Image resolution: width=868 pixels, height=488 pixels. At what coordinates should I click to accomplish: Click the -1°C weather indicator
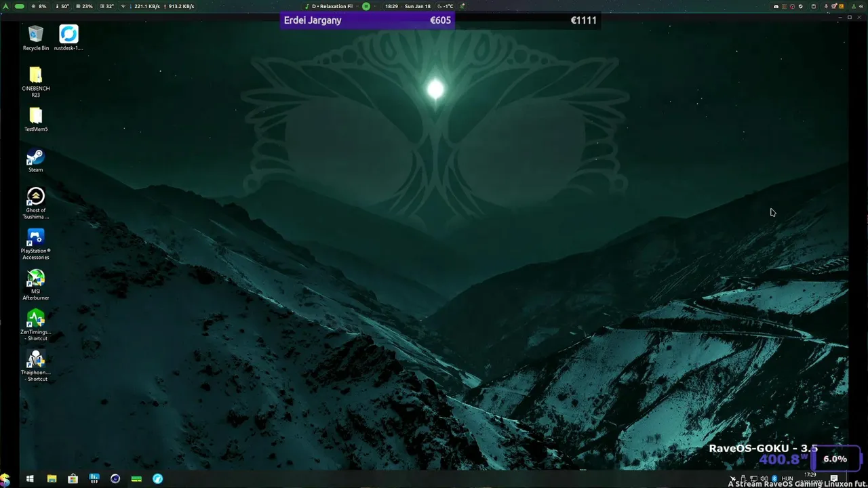click(446, 6)
